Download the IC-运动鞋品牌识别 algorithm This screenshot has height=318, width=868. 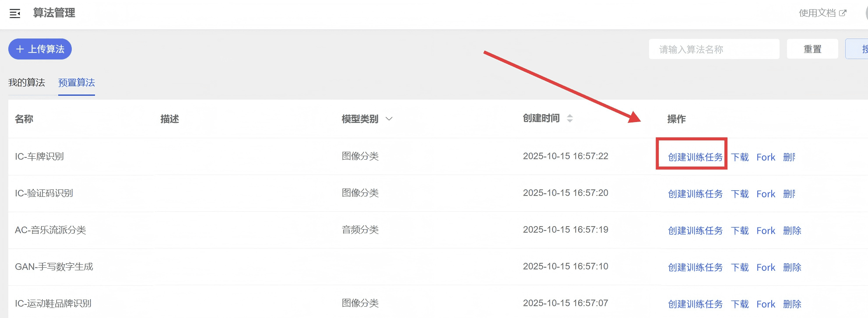tap(740, 304)
